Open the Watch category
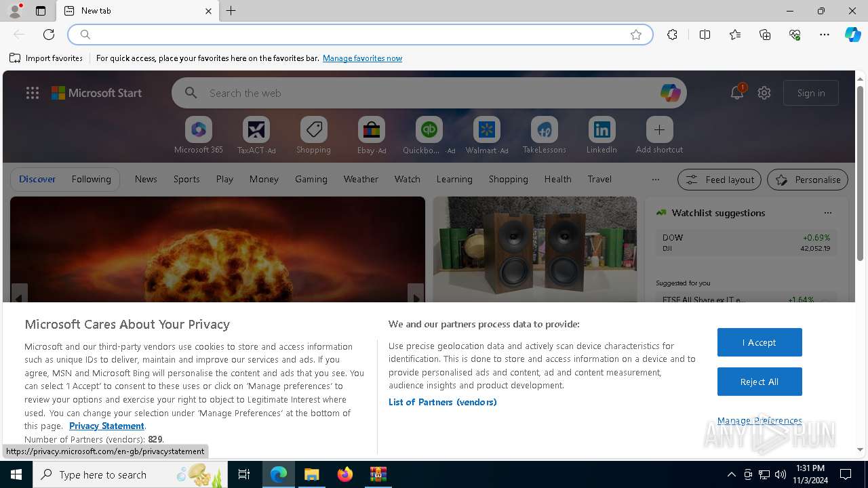 [x=408, y=179]
